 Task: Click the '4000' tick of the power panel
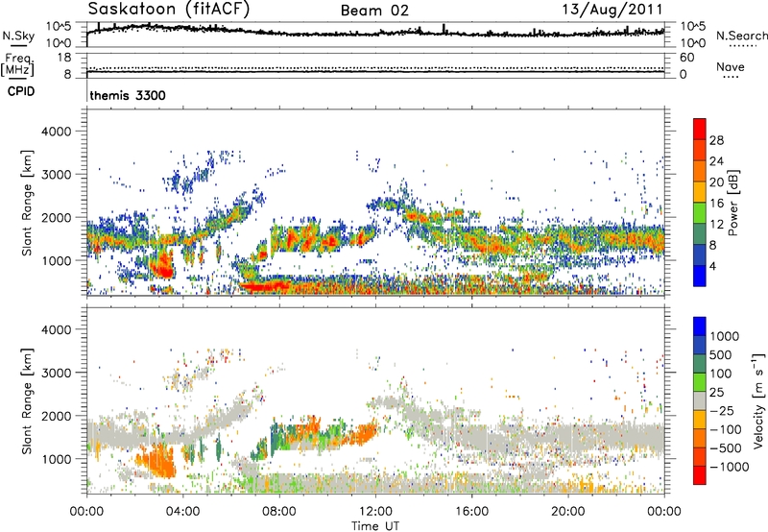click(56, 132)
